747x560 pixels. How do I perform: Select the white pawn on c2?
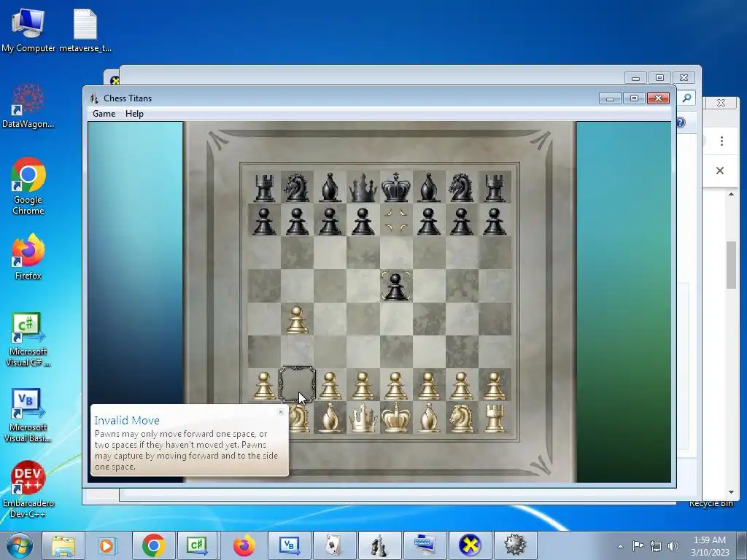[330, 385]
